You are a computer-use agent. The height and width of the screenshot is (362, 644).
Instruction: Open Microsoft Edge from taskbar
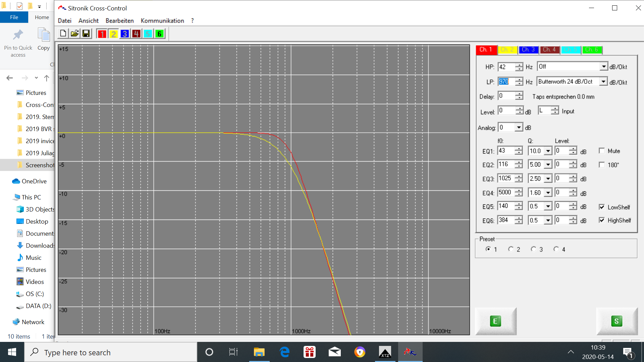[284, 352]
